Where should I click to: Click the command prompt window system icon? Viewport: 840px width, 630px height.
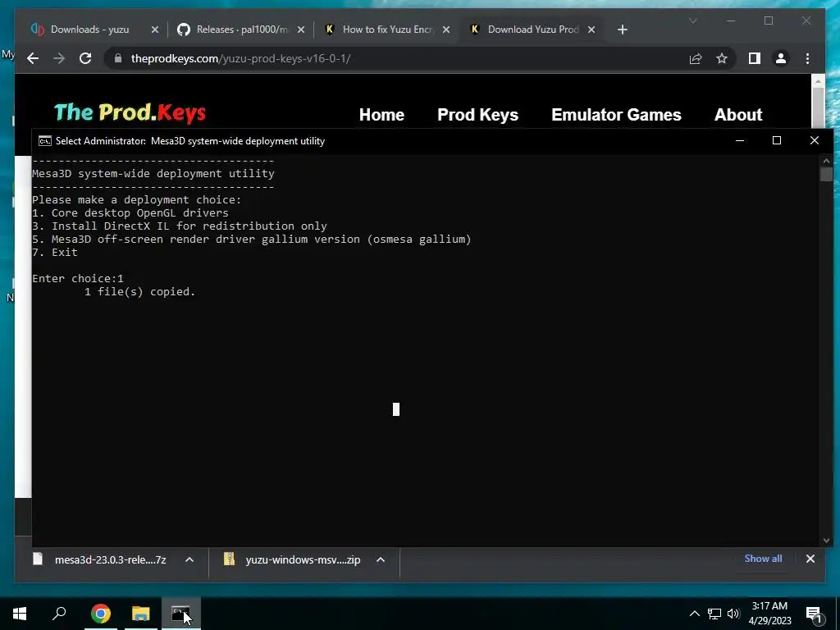[45, 141]
